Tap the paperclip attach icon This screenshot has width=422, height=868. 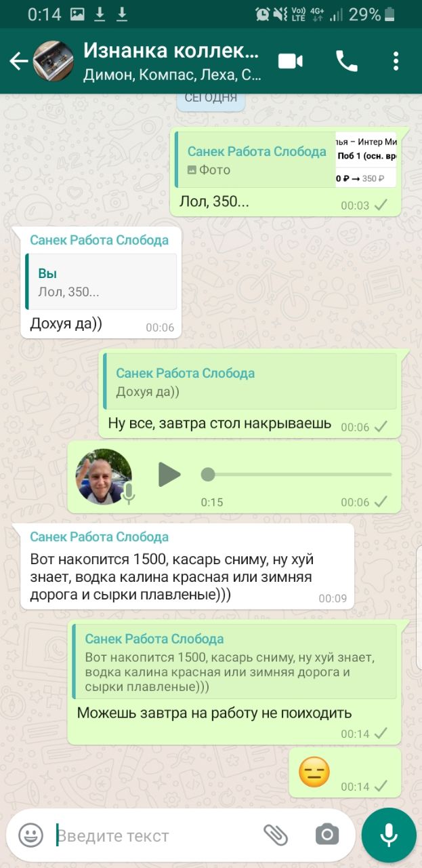click(276, 835)
